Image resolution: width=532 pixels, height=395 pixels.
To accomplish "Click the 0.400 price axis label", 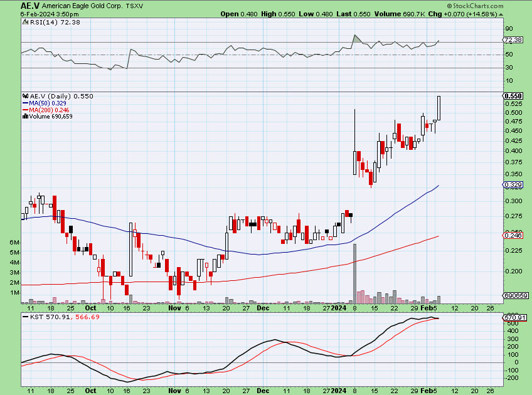I will [x=514, y=151].
